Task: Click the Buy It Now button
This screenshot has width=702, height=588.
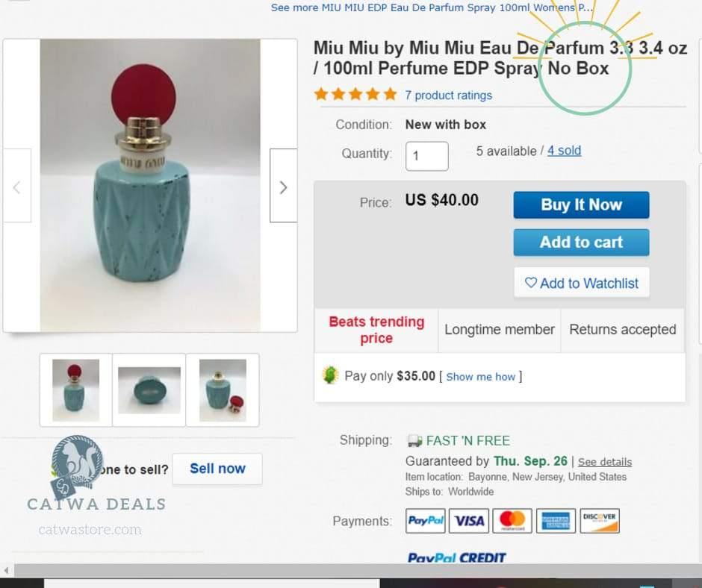Action: click(x=581, y=204)
